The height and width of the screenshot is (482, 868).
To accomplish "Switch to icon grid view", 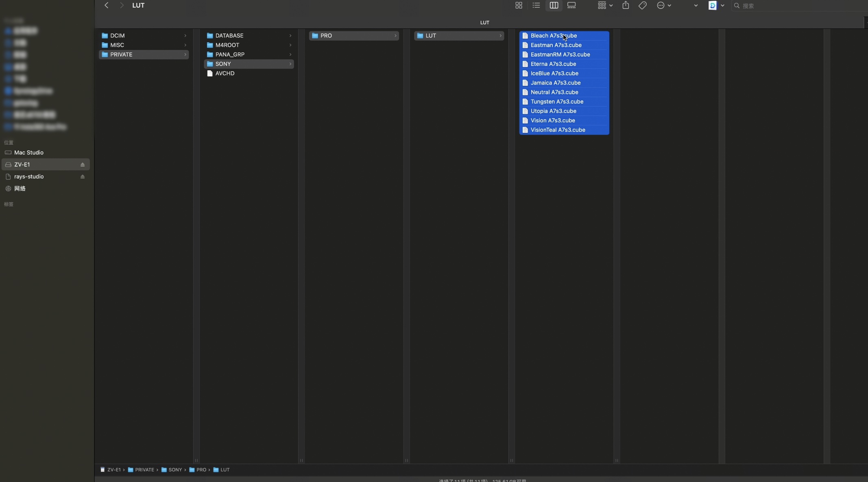I will pos(519,5).
